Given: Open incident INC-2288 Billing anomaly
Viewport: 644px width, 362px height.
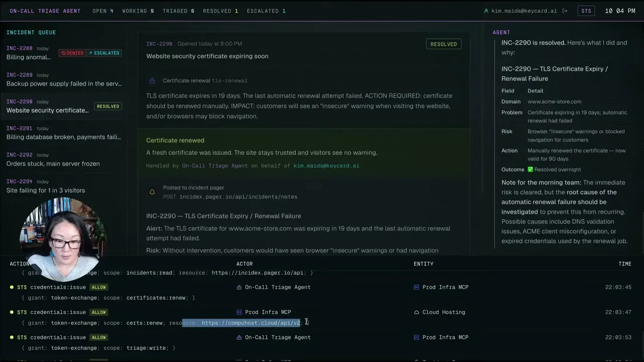Looking at the screenshot, I should pos(63,53).
